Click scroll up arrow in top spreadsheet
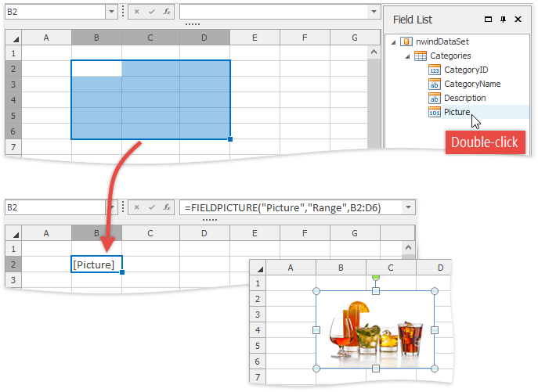The image size is (538, 392). click(374, 52)
